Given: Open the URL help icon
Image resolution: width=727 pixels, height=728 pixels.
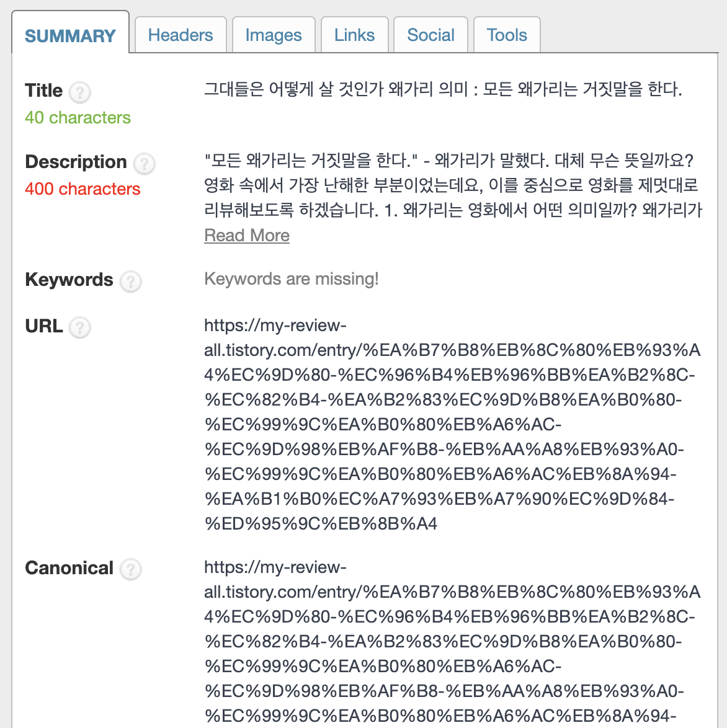Looking at the screenshot, I should click(79, 328).
